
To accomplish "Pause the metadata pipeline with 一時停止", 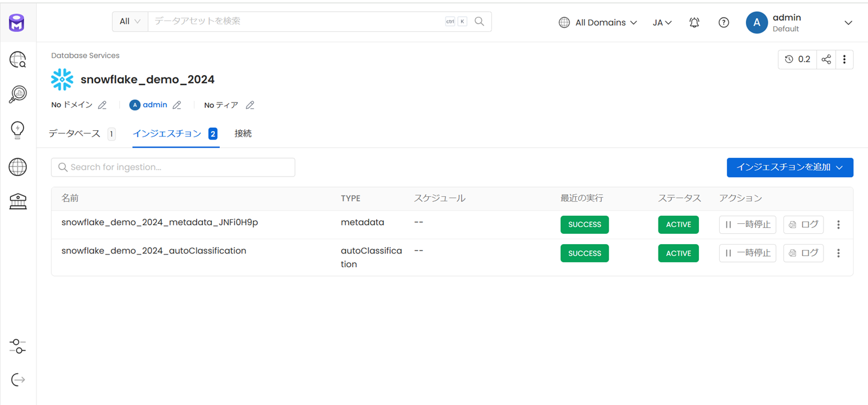I will (x=748, y=224).
